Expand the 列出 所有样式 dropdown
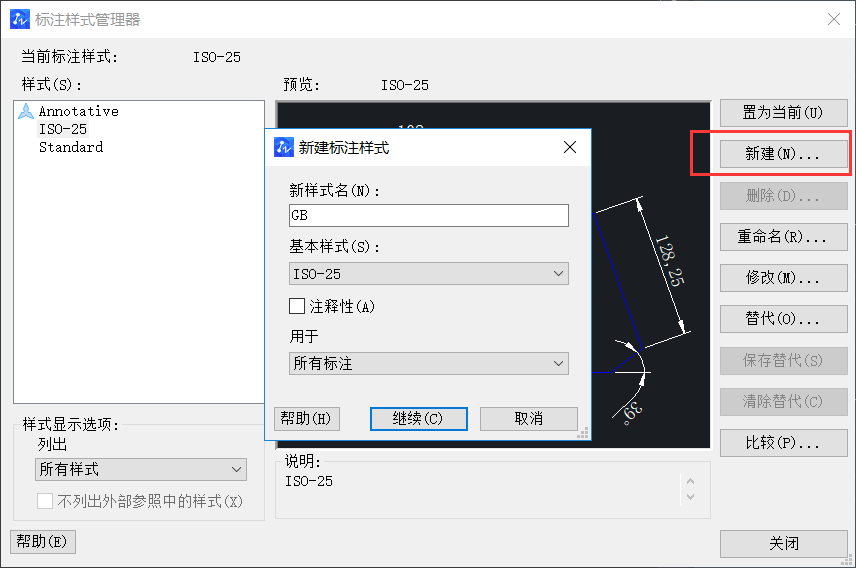This screenshot has width=856, height=568. click(140, 469)
